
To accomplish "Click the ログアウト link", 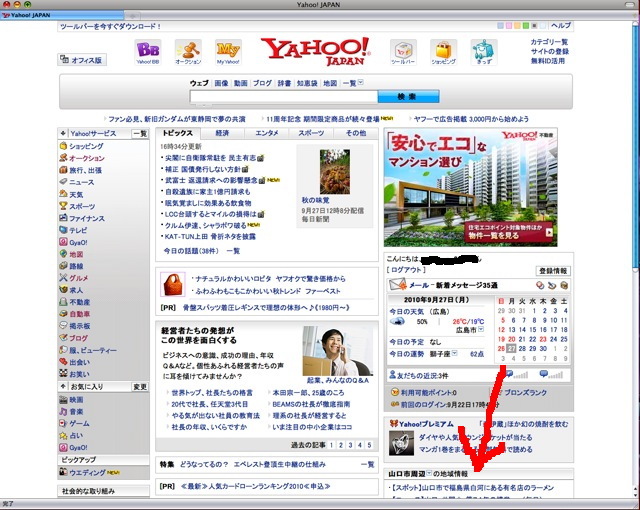I will pos(406,270).
